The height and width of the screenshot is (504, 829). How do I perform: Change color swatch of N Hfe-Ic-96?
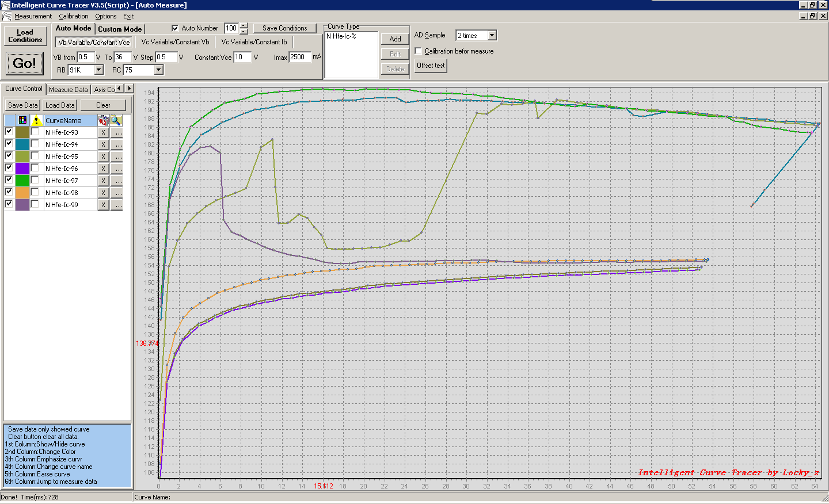pyautogui.click(x=22, y=169)
